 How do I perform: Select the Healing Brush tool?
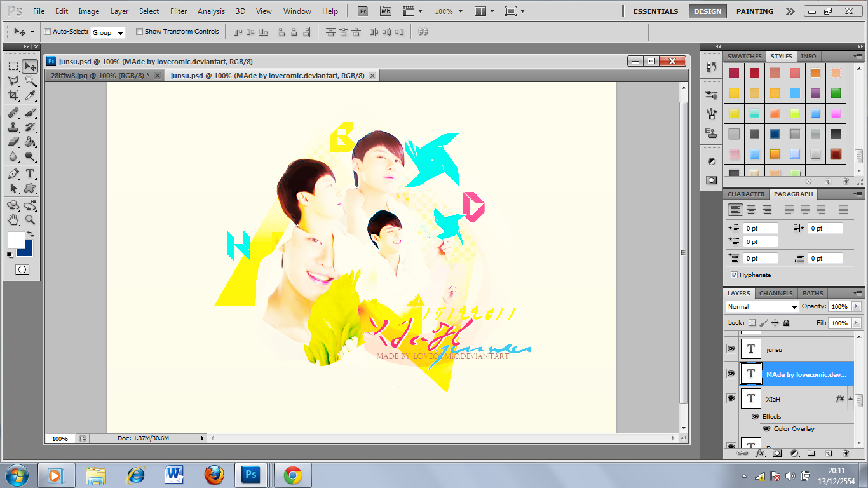13,112
